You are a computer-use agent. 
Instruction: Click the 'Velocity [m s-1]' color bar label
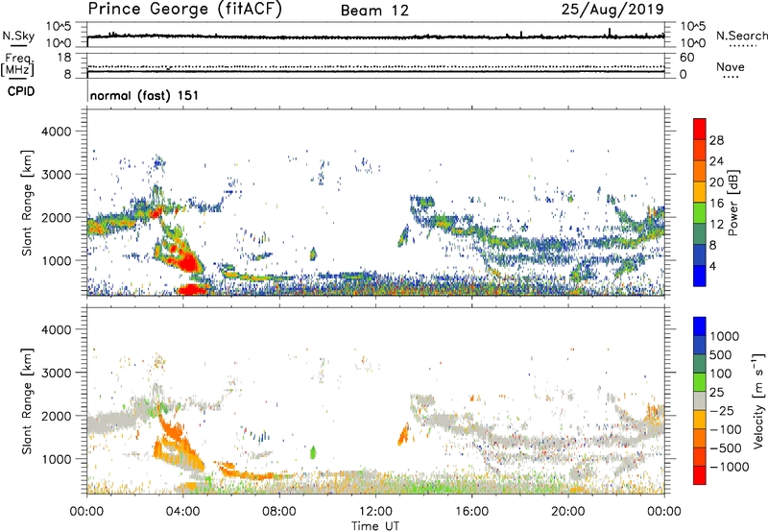pos(758,400)
